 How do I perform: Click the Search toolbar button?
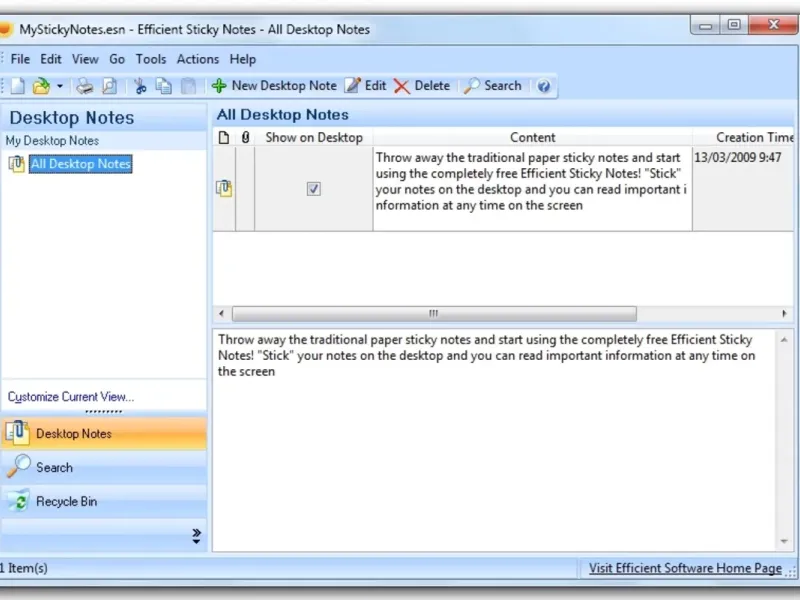tap(493, 86)
